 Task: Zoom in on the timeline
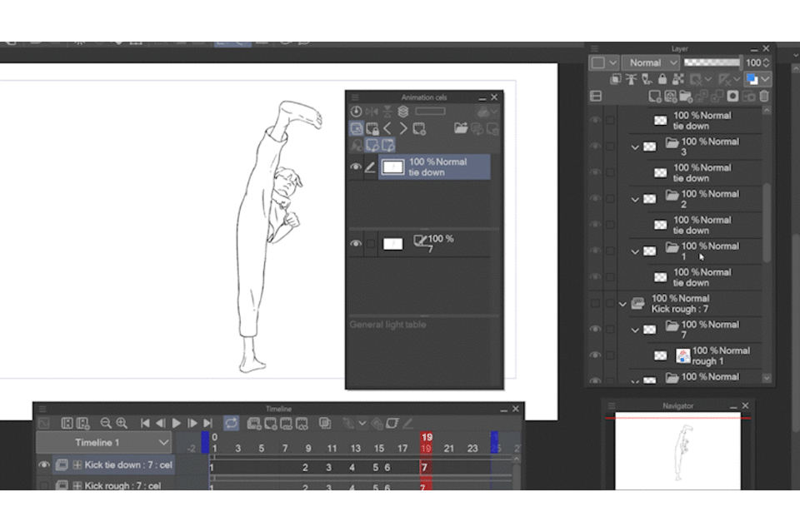122,424
